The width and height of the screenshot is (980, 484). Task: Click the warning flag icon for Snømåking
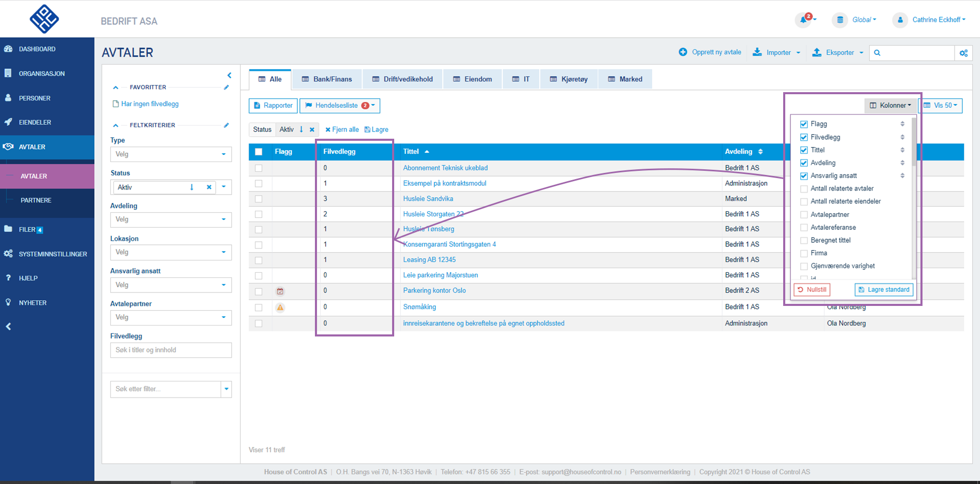[280, 307]
